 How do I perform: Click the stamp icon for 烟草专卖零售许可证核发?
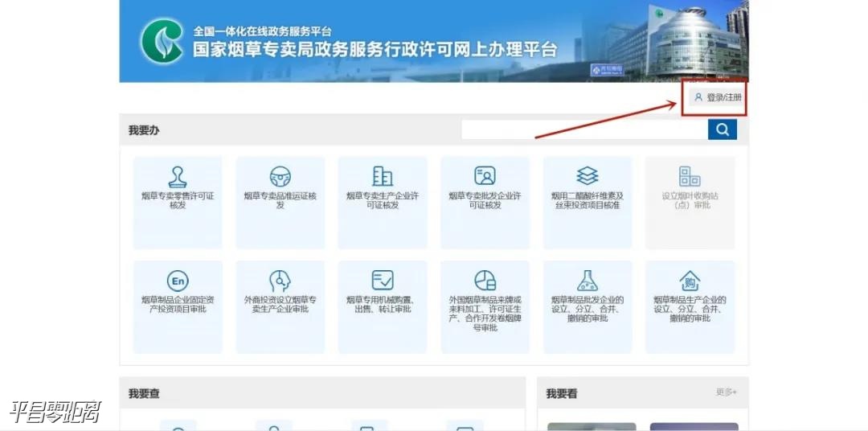coord(178,177)
